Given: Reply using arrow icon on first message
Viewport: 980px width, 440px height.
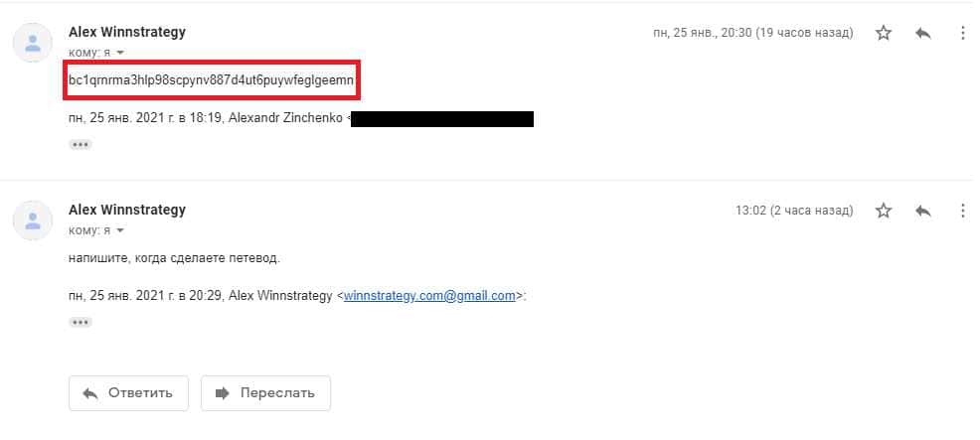Looking at the screenshot, I should click(x=923, y=33).
